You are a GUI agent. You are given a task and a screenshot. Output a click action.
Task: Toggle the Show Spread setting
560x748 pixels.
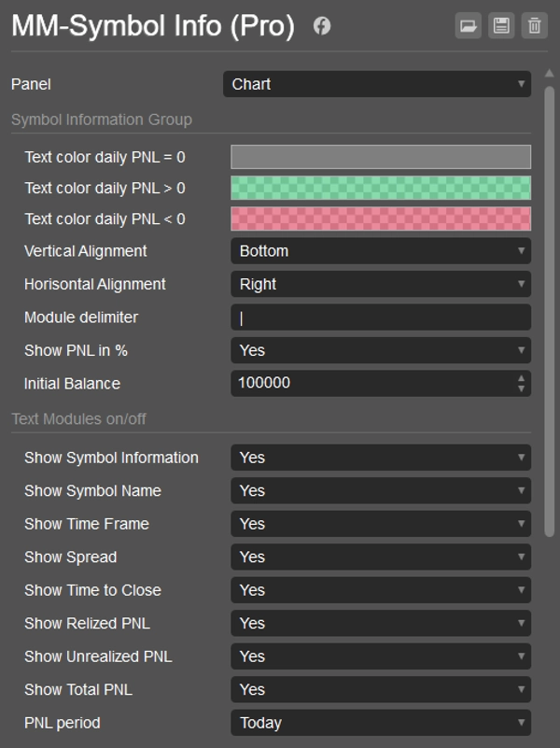[380, 557]
